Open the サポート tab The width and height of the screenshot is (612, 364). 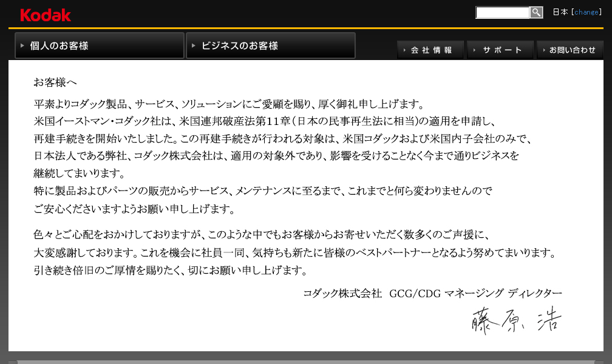pos(500,50)
